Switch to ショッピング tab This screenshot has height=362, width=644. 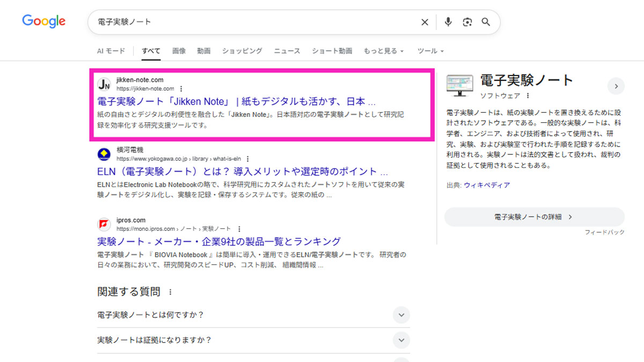click(x=242, y=51)
